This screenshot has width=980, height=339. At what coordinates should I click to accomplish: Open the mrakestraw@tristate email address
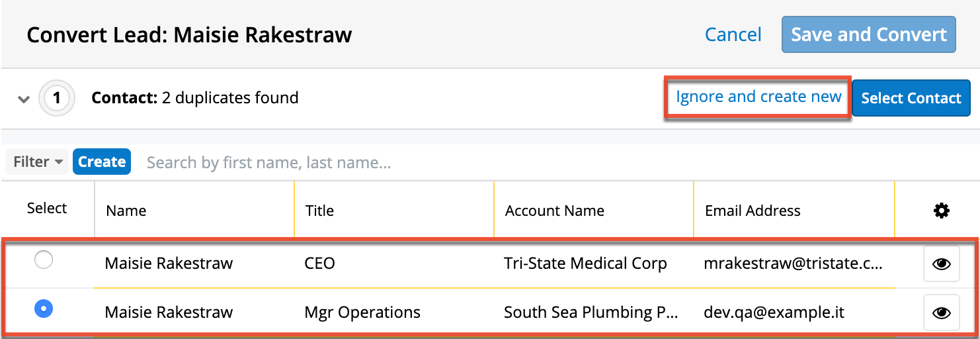pyautogui.click(x=794, y=264)
